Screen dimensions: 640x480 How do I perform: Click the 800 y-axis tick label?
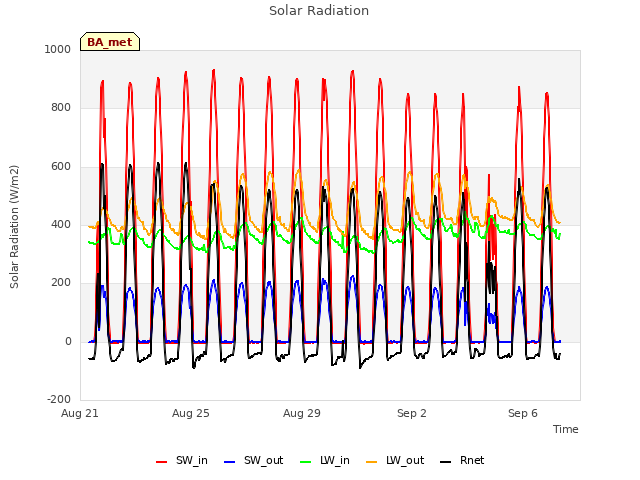[61, 108]
